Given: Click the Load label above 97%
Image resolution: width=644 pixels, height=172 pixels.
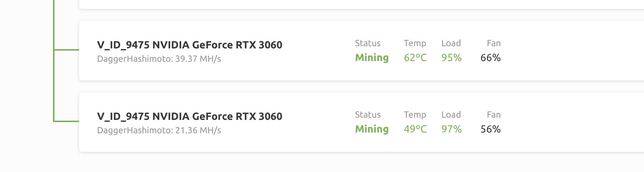Looking at the screenshot, I should [451, 115].
